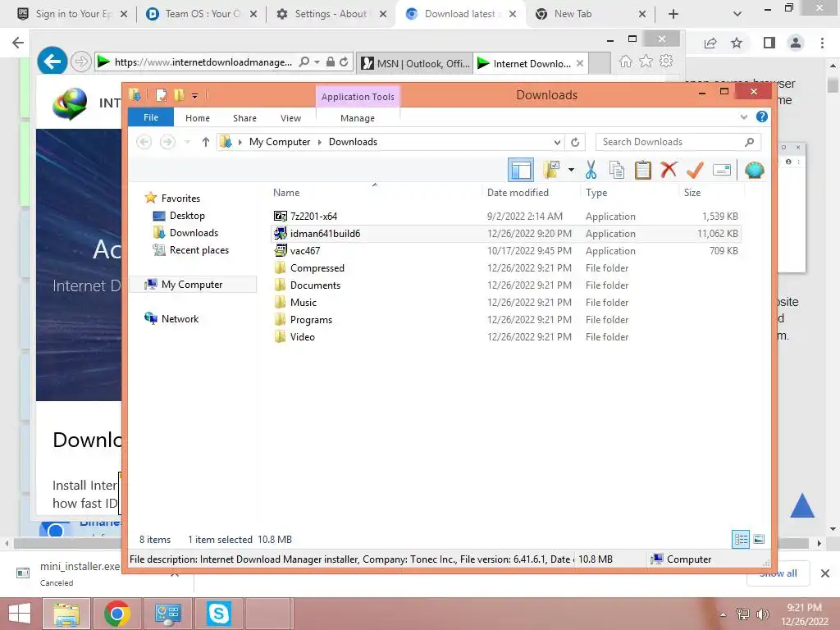The height and width of the screenshot is (630, 840).
Task: Open the recent locations dropdown arrow
Action: pos(187,142)
